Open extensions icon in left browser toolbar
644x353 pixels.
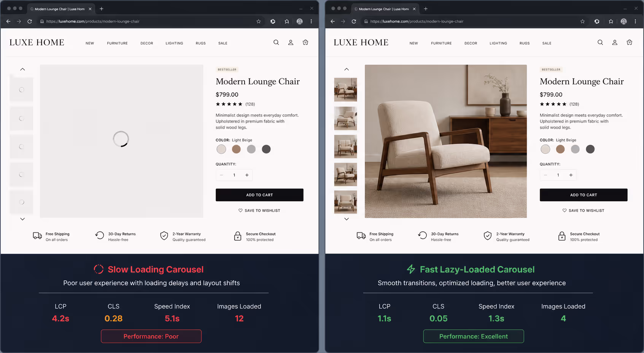(273, 21)
